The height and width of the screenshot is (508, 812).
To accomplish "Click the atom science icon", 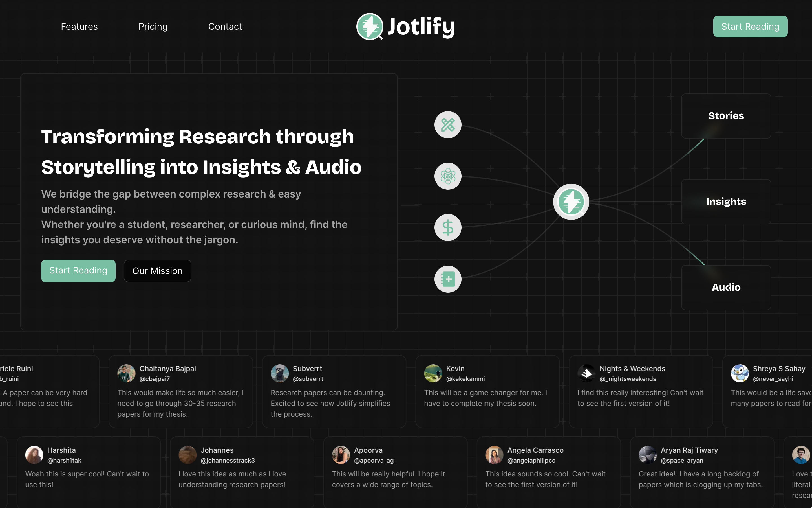I will coord(448,176).
